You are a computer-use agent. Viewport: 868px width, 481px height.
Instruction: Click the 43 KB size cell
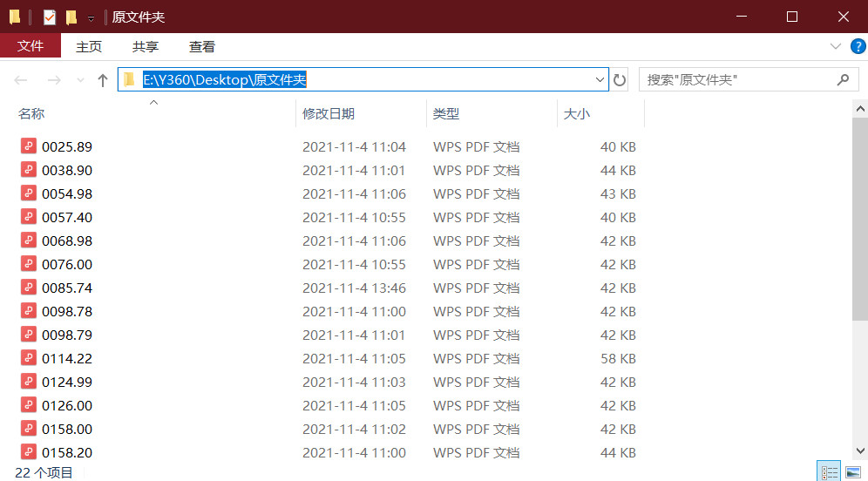coord(618,193)
